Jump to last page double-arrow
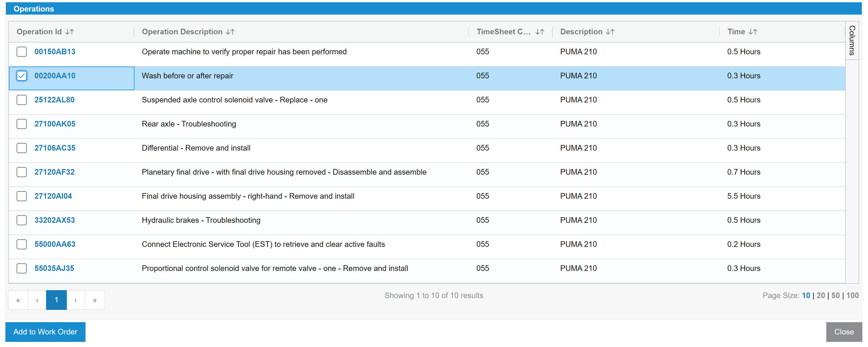 pyautogui.click(x=95, y=300)
